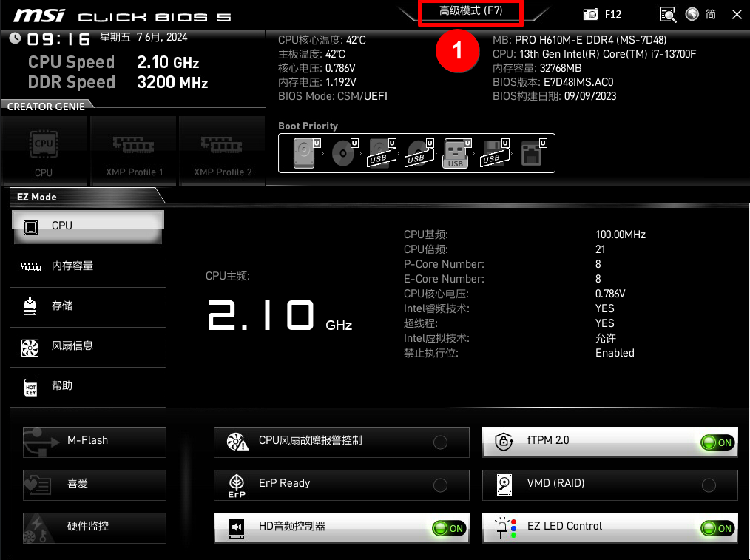Enable VMD (RAID)
Image resolution: width=750 pixels, height=560 pixels.
pyautogui.click(x=708, y=485)
